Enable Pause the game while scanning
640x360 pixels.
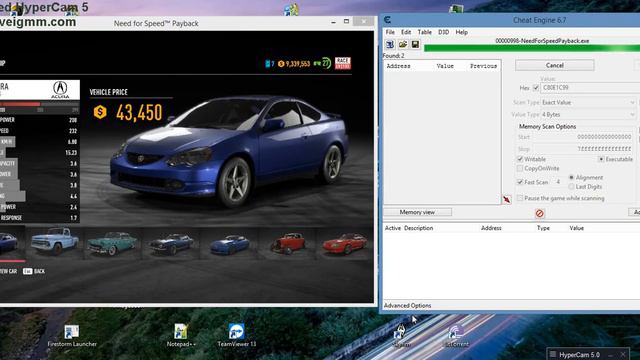(520, 198)
